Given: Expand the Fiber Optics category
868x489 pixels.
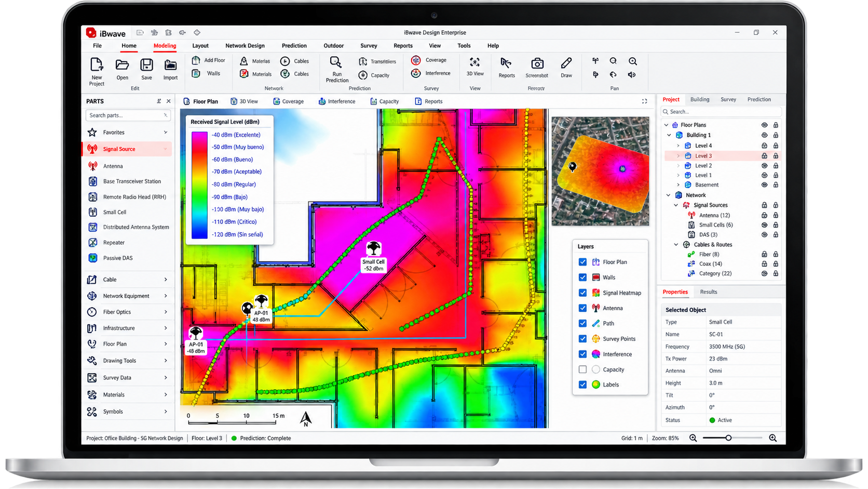Looking at the screenshot, I should 166,312.
